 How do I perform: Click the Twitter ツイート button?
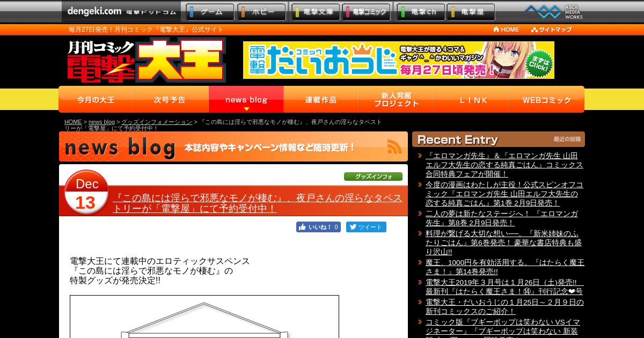pos(366,227)
